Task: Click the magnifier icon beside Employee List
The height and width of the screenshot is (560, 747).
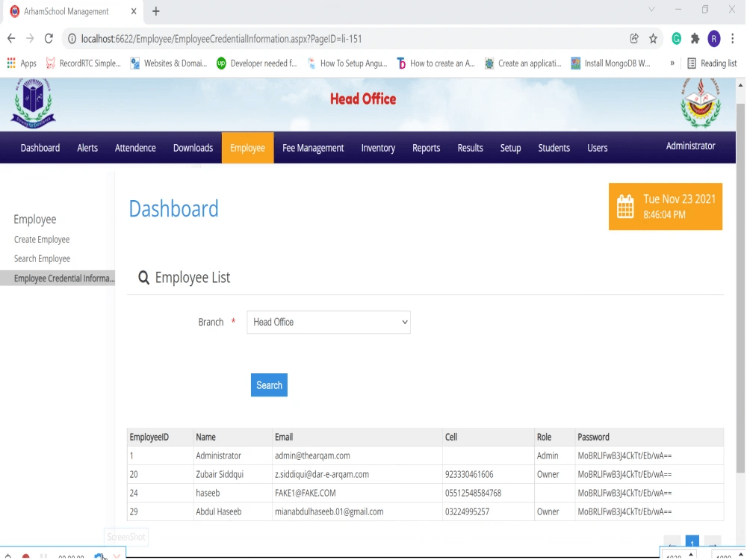Action: pos(143,277)
